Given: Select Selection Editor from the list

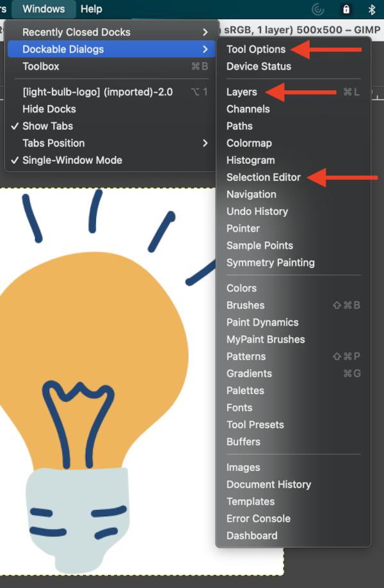Looking at the screenshot, I should [x=263, y=177].
